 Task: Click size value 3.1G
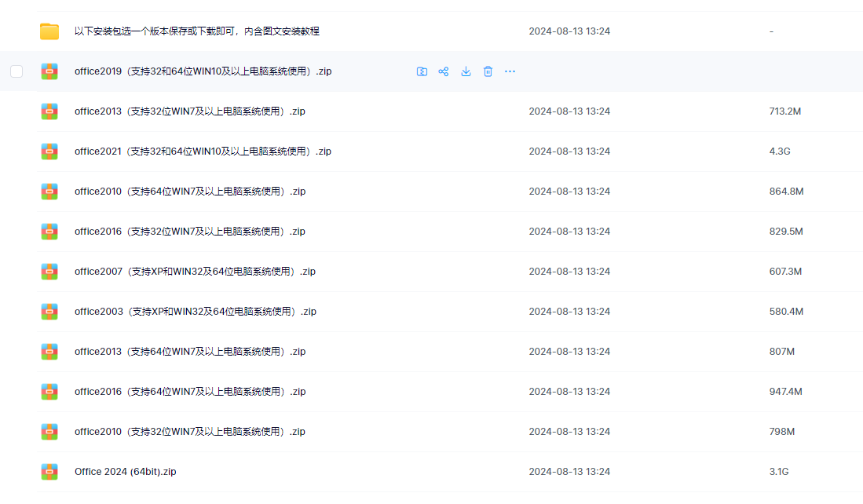(x=779, y=472)
